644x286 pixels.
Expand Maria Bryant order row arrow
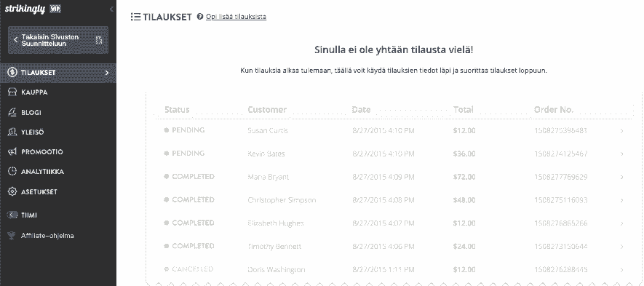tap(622, 177)
